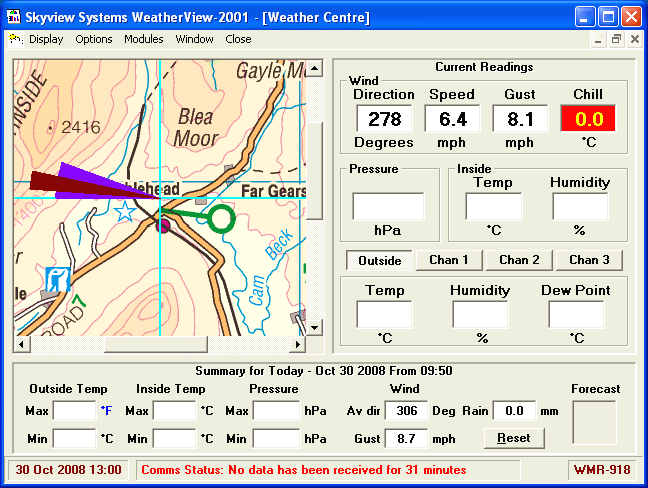This screenshot has height=488, width=648.
Task: Restore the inner Weather Centre window
Action: coord(616,39)
